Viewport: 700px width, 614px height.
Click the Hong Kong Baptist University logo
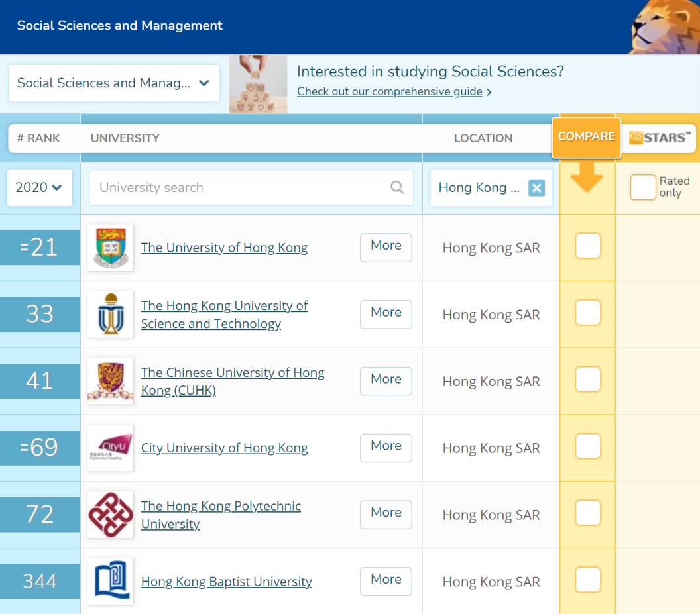point(110,582)
